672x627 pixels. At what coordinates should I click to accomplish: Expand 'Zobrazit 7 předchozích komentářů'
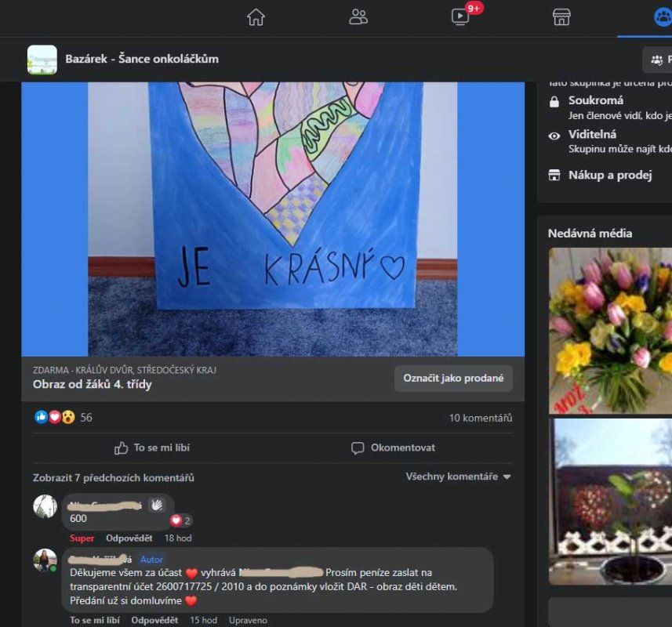[114, 477]
